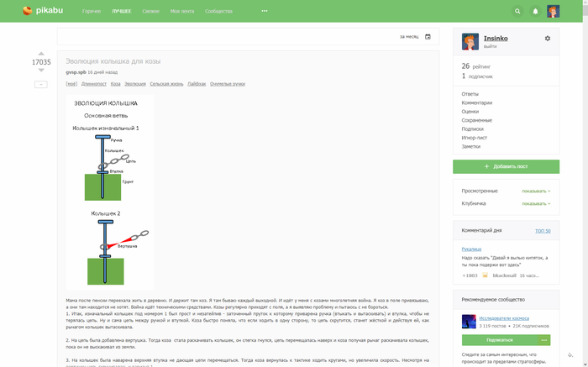Upvote the post with up arrow
This screenshot has height=367, width=588.
pyautogui.click(x=41, y=54)
